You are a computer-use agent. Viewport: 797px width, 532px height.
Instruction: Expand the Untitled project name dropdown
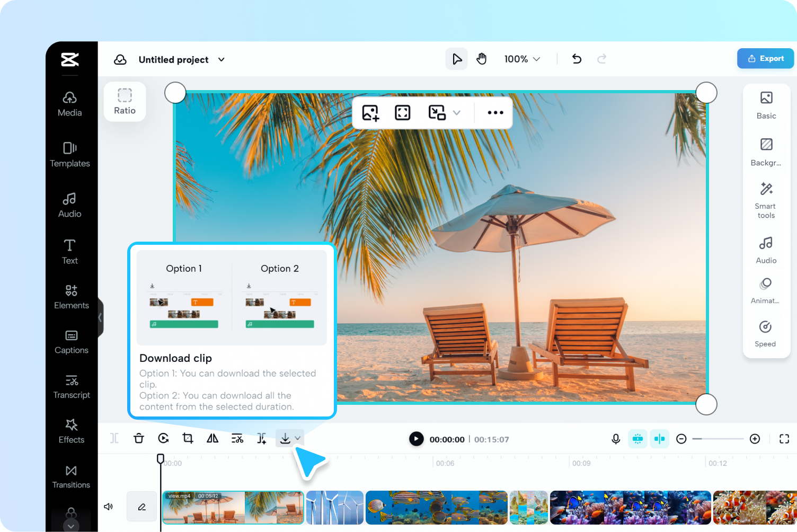click(221, 59)
